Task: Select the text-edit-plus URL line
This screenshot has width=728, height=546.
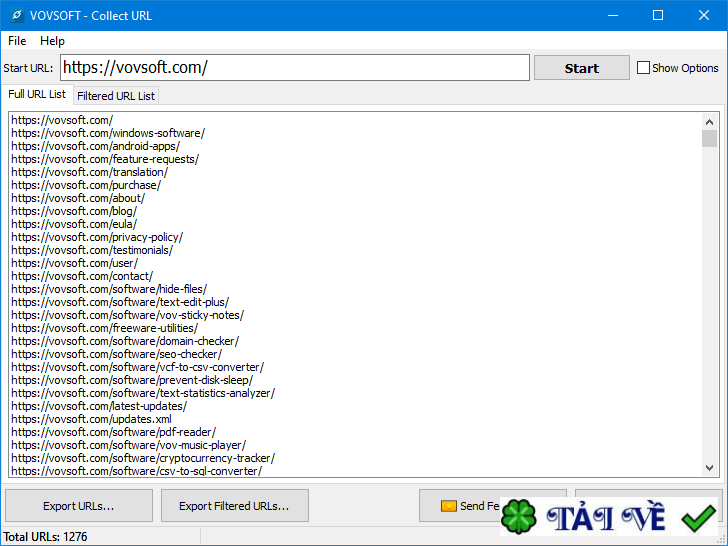Action: point(120,302)
